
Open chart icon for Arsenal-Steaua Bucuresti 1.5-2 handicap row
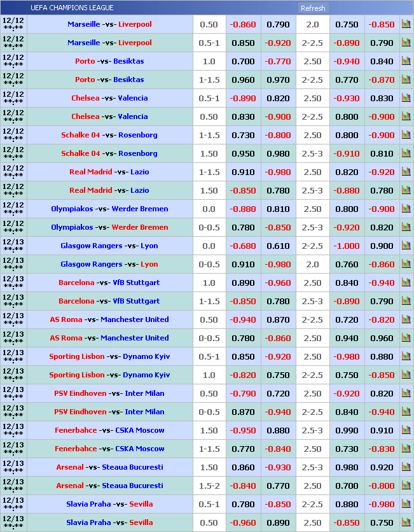click(x=406, y=486)
